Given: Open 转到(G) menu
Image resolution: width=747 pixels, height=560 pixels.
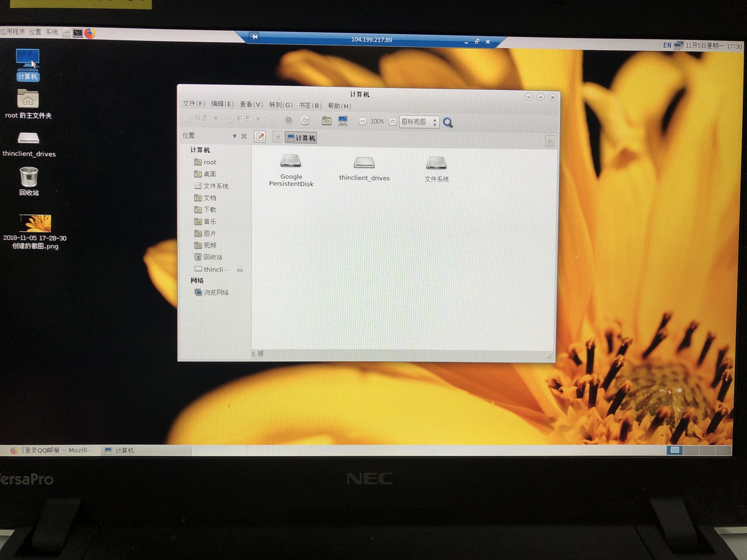Looking at the screenshot, I should click(281, 105).
